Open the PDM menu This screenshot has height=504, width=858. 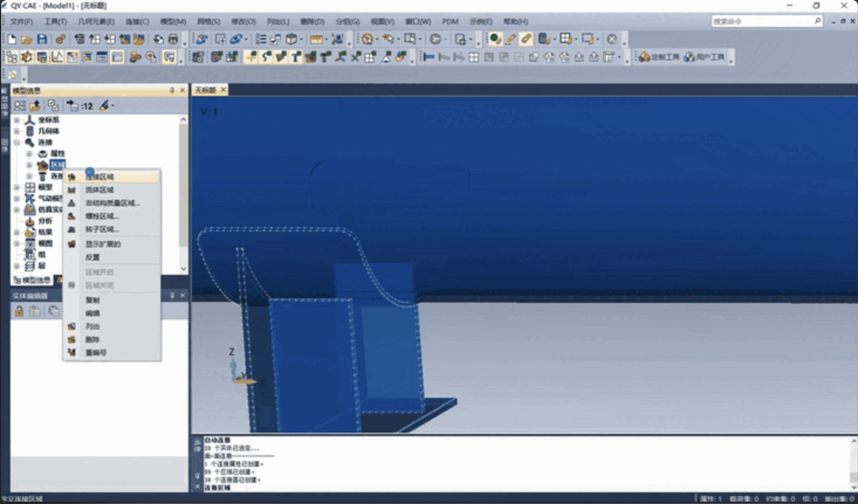450,22
